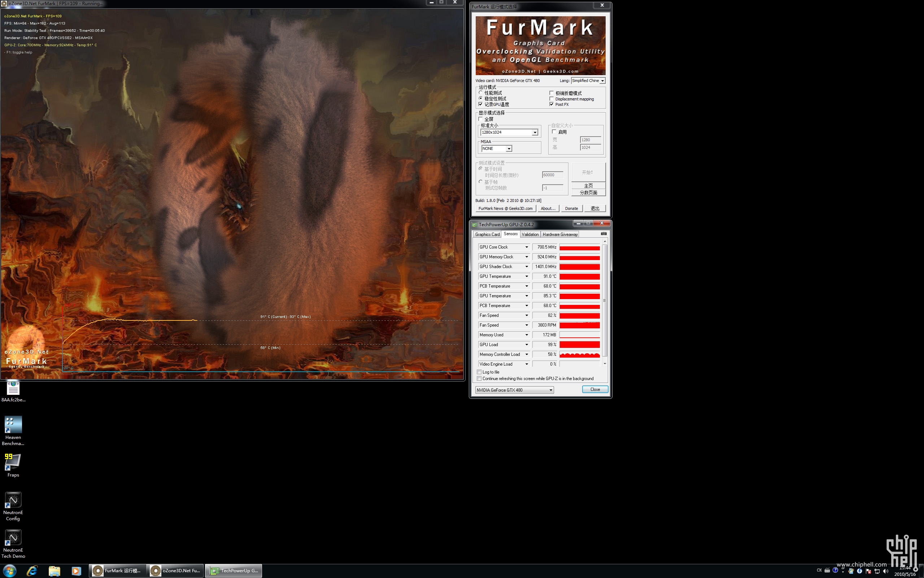Click the Donate button

click(571, 208)
